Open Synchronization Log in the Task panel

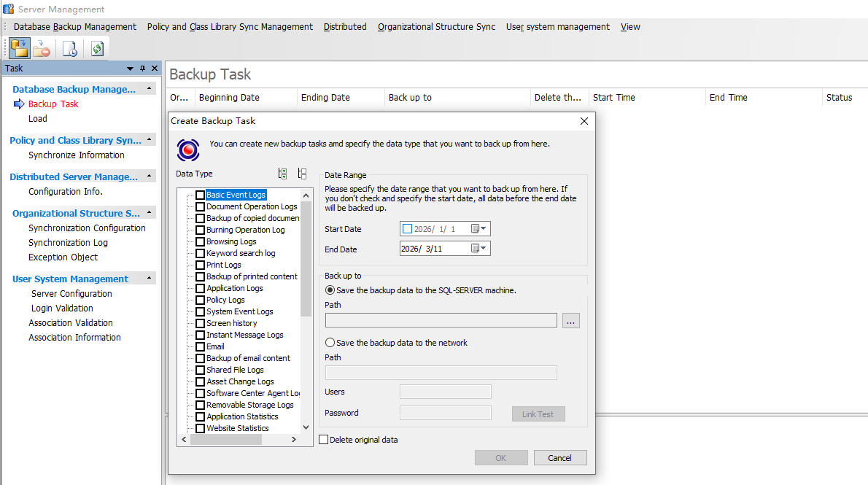[x=68, y=242]
